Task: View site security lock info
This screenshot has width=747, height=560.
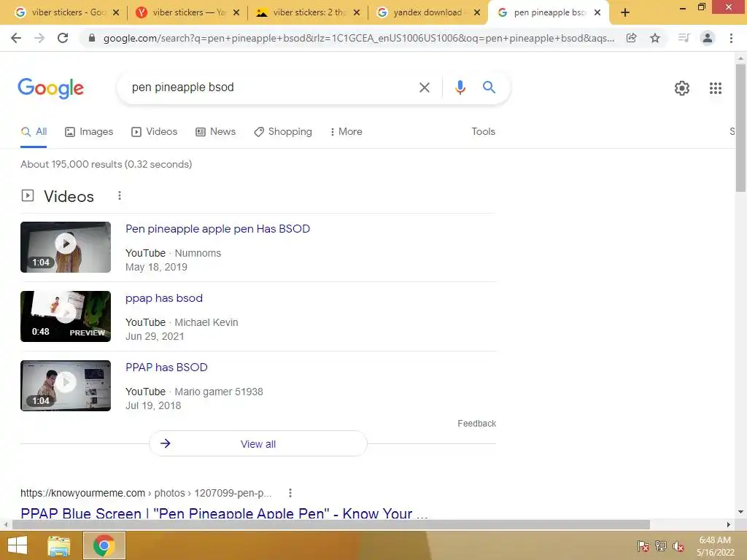Action: [x=92, y=38]
